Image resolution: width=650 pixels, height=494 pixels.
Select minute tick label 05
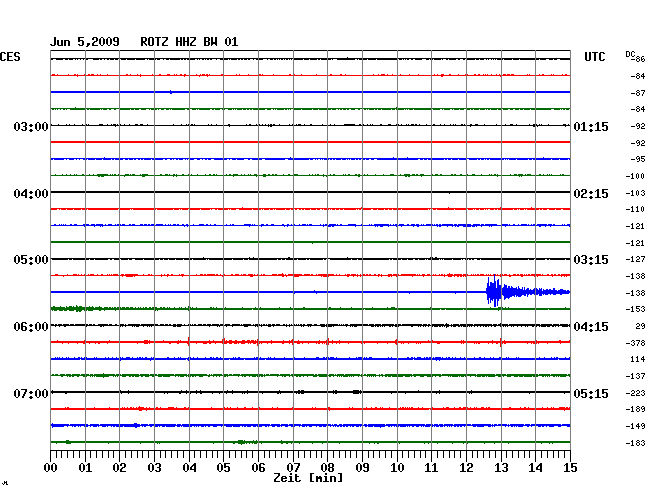[x=223, y=467]
